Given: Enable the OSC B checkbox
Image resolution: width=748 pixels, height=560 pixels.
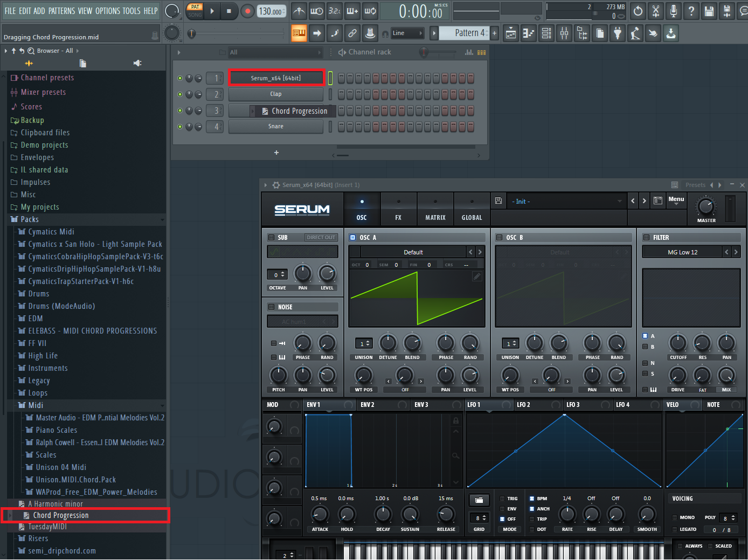Looking at the screenshot, I should [x=499, y=237].
